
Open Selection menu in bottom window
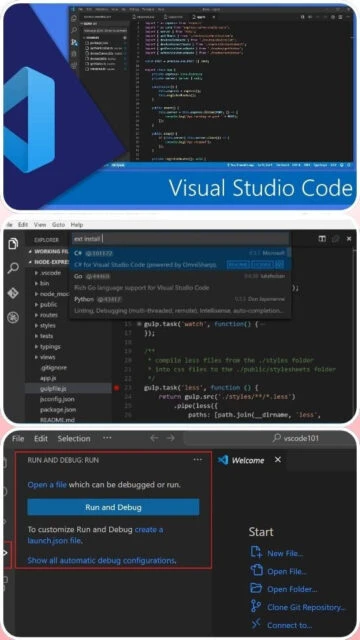tap(74, 439)
